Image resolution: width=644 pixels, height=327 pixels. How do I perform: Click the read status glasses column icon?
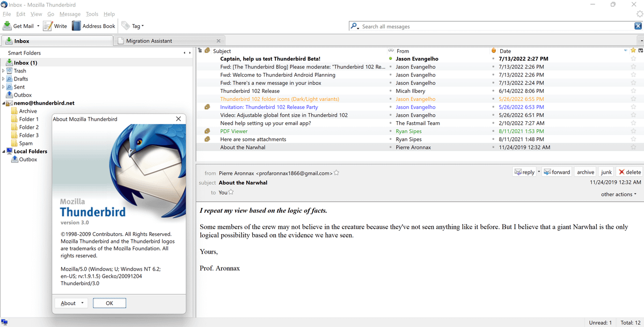(391, 51)
